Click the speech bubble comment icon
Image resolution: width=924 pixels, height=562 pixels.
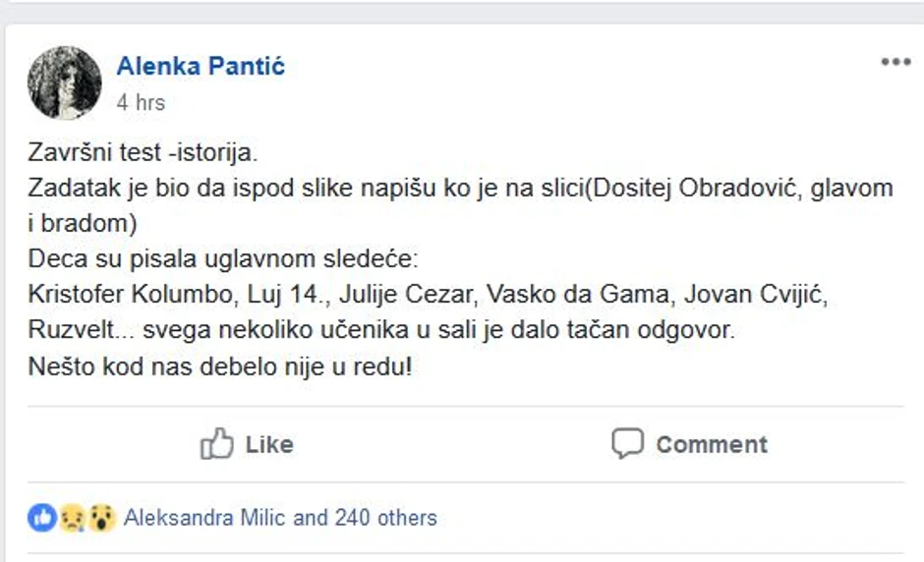point(627,444)
